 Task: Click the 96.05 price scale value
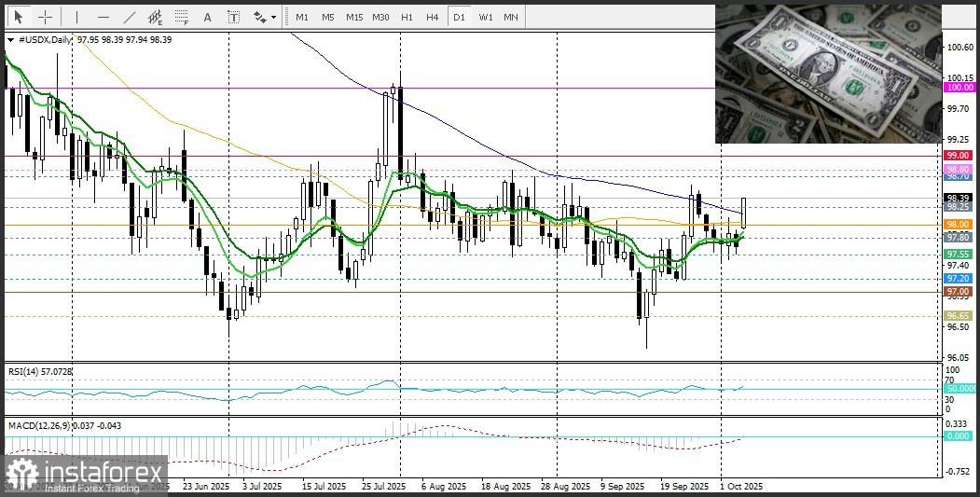point(960,358)
